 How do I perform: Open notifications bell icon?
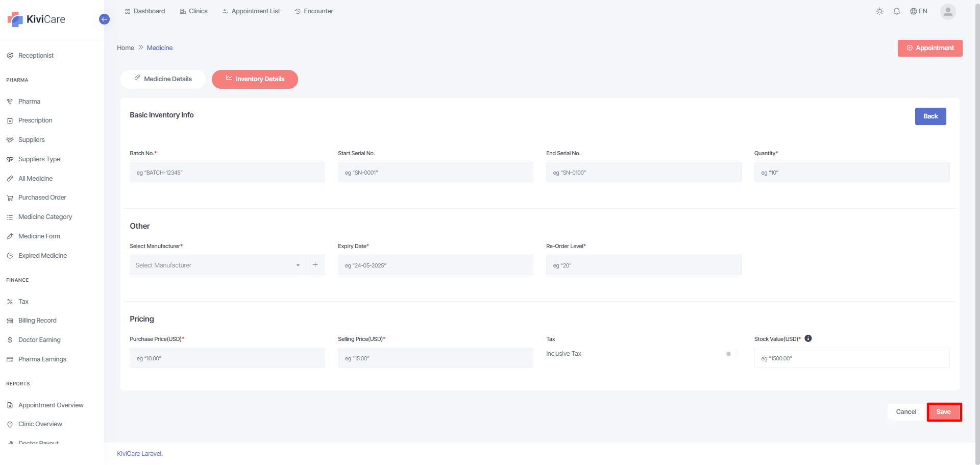896,11
